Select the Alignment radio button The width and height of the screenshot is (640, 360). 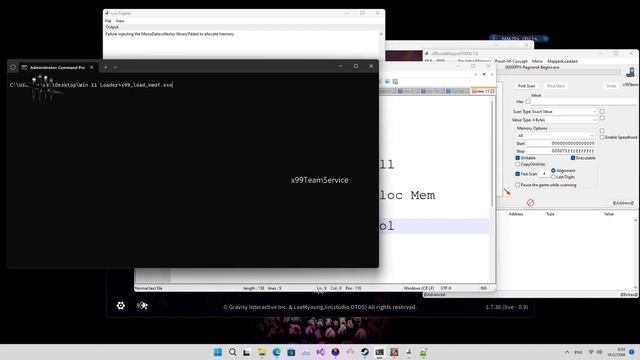[553, 171]
